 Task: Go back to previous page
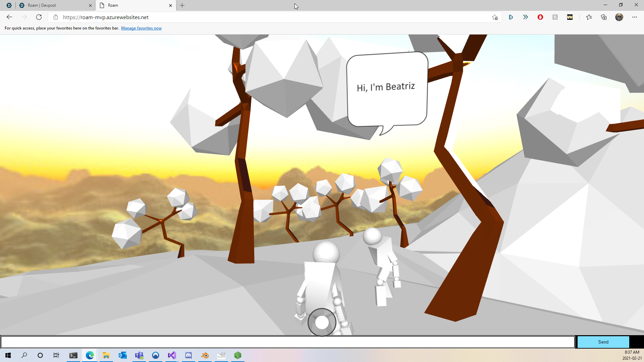tap(9, 17)
